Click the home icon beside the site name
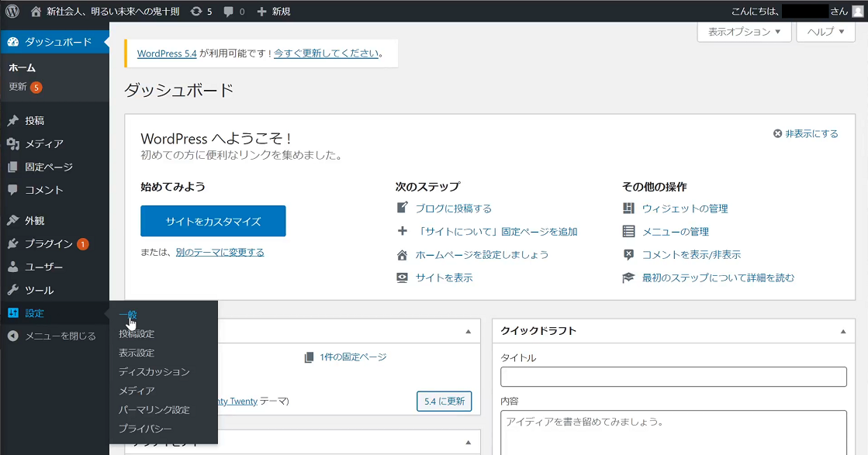Viewport: 868px width, 455px height. coord(36,11)
